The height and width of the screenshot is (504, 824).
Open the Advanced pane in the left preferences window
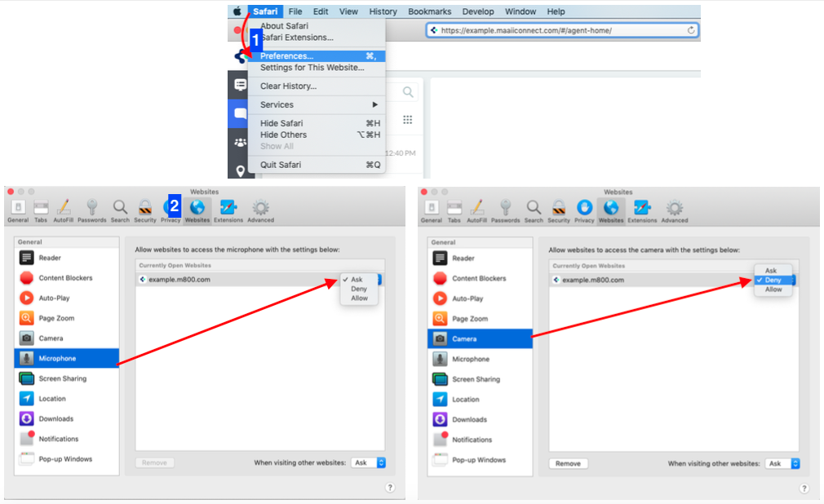[x=260, y=210]
